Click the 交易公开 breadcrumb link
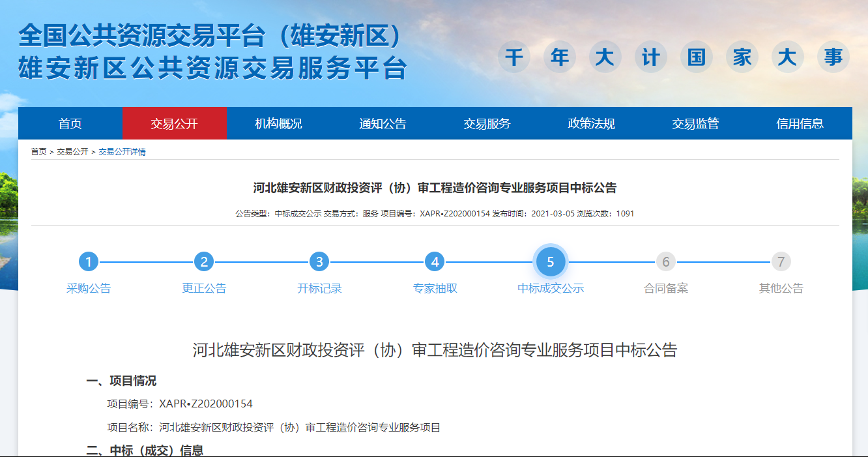Image resolution: width=868 pixels, height=457 pixels. click(x=72, y=151)
